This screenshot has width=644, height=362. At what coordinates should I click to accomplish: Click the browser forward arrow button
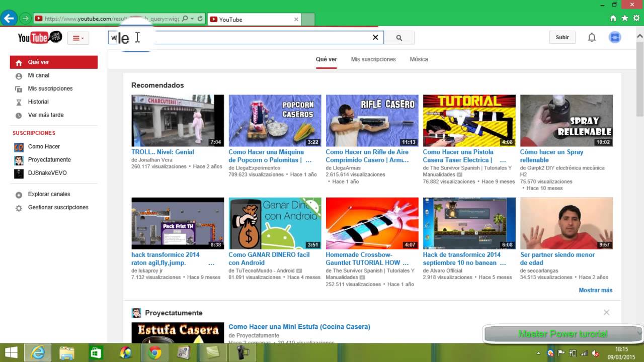pos(25,19)
